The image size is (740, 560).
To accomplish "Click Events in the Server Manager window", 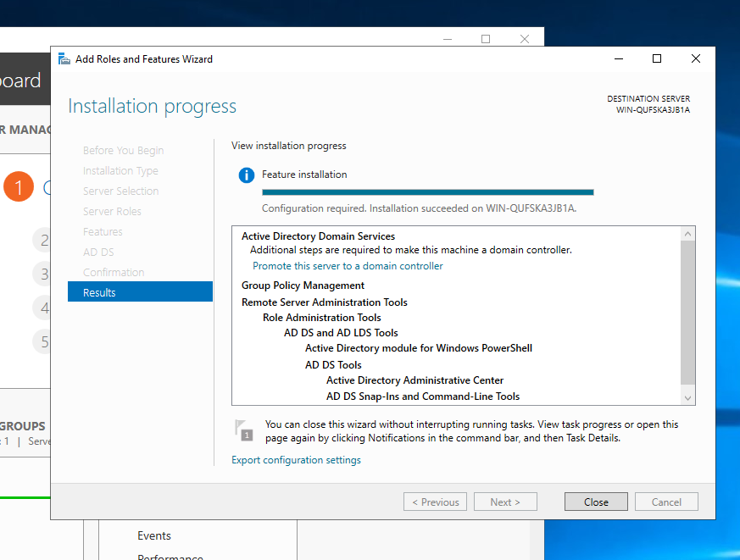I will (154, 536).
